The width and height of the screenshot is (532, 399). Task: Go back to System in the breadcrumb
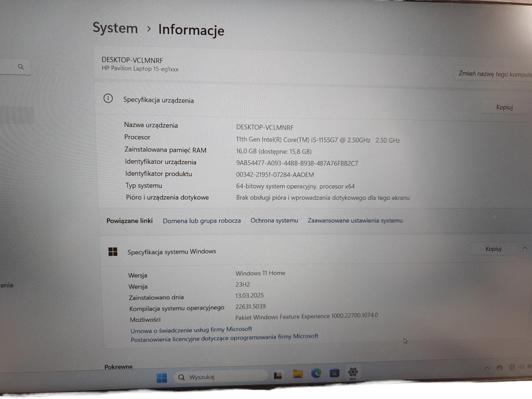point(115,28)
